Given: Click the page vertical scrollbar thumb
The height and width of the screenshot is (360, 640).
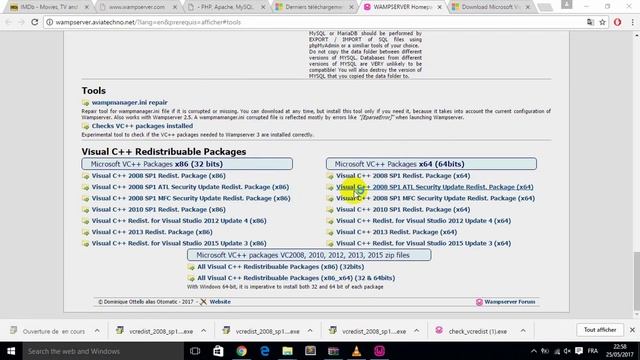Looking at the screenshot, I should (x=636, y=282).
